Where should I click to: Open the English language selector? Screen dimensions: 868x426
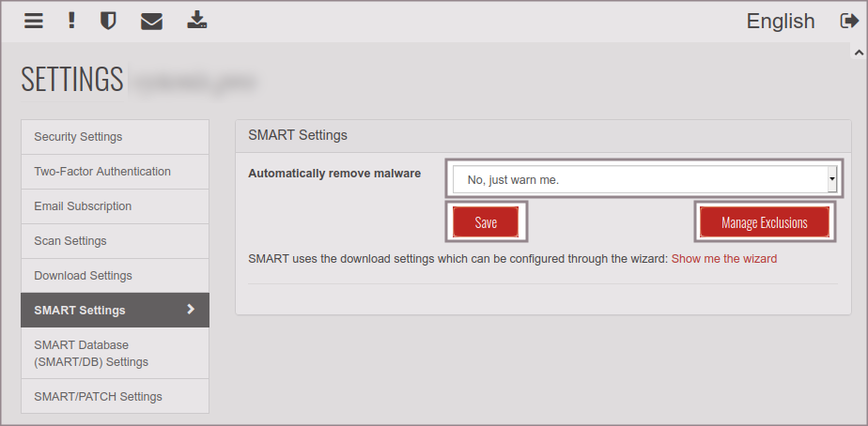click(780, 21)
